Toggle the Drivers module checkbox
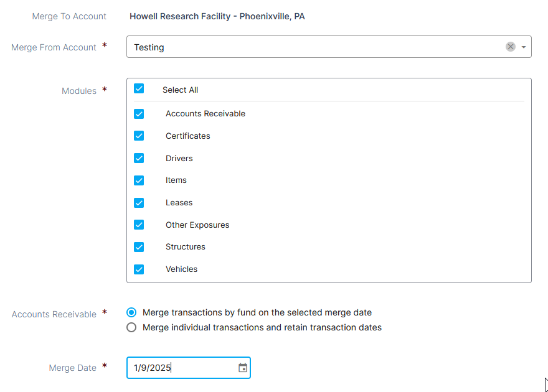This screenshot has height=392, width=548. point(139,158)
